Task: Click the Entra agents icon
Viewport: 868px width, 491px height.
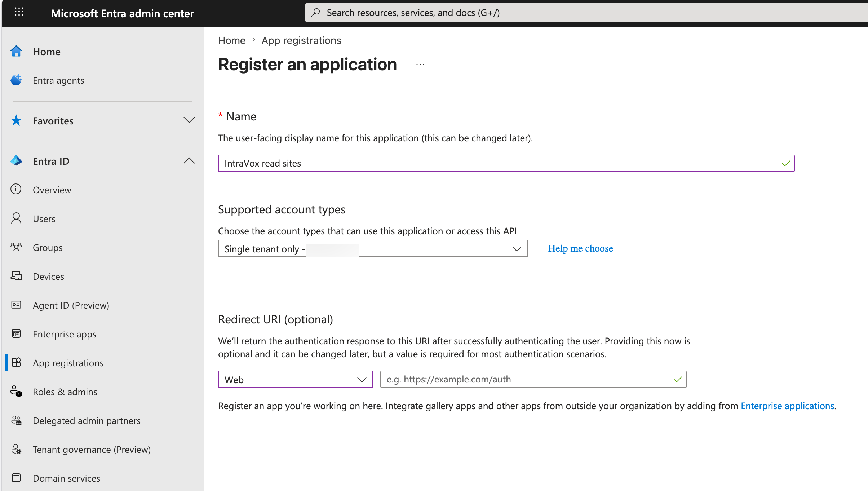Action: click(16, 80)
